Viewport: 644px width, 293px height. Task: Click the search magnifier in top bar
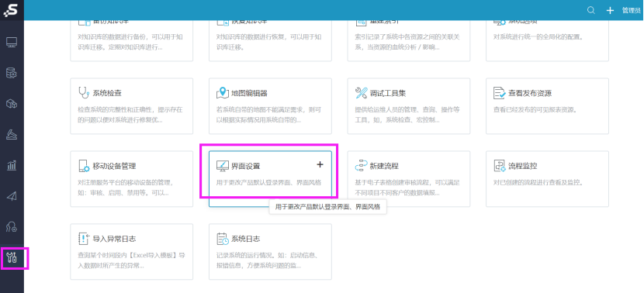tap(591, 10)
